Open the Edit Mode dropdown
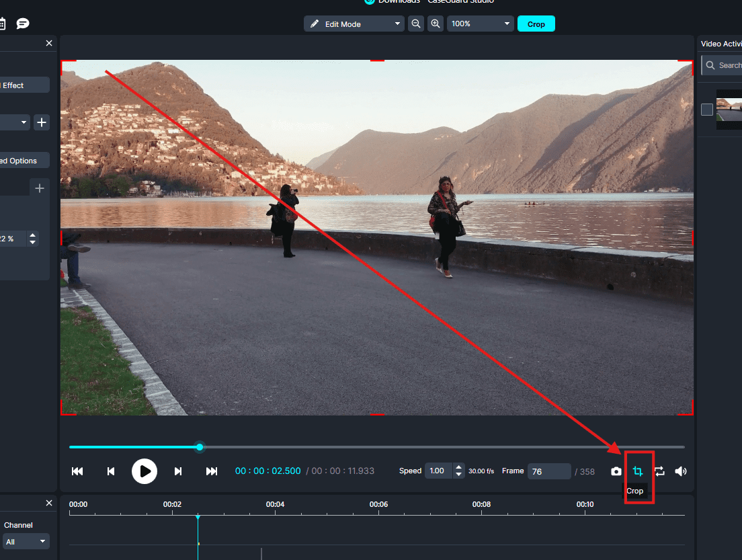Image resolution: width=742 pixels, height=560 pixels. click(x=354, y=24)
